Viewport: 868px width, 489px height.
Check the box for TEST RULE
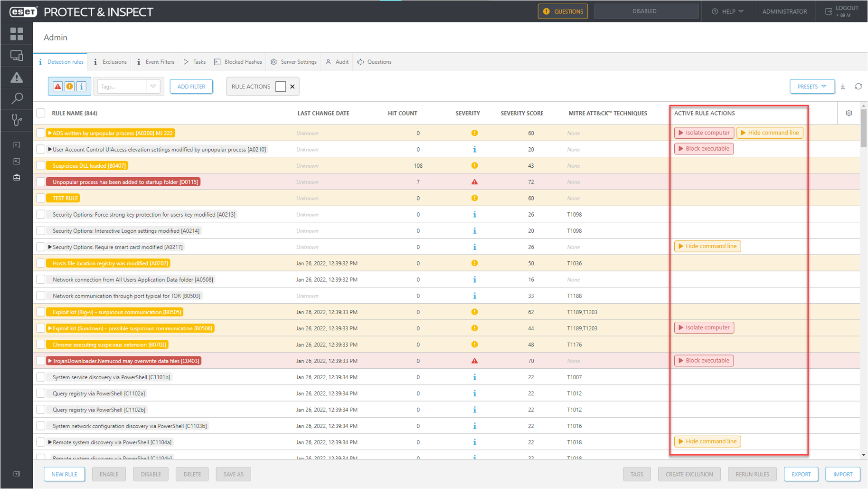click(41, 198)
